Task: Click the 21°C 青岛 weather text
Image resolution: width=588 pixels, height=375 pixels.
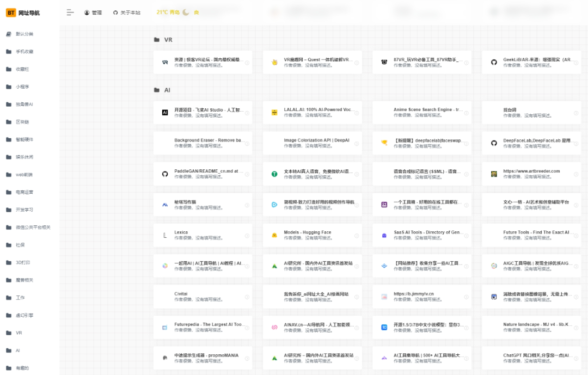Action: click(x=168, y=13)
